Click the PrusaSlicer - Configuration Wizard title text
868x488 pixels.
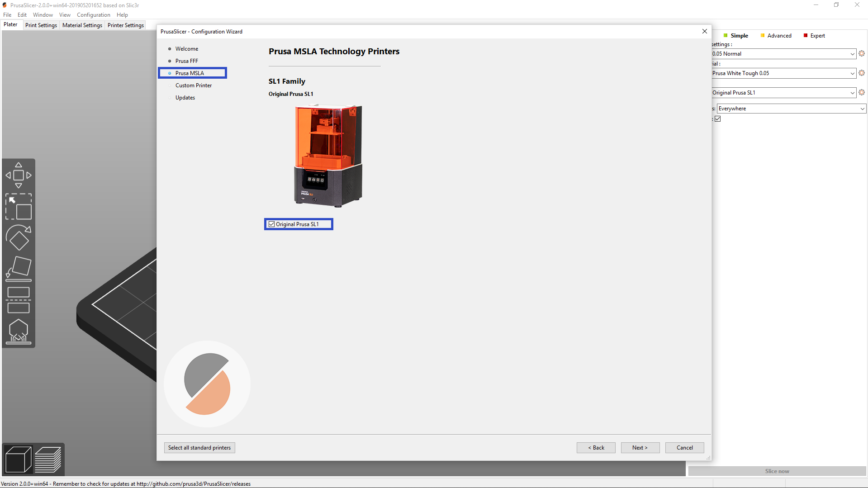click(201, 32)
